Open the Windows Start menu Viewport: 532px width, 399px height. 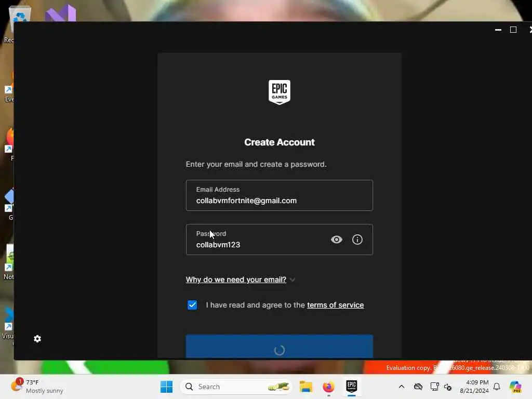click(x=166, y=387)
